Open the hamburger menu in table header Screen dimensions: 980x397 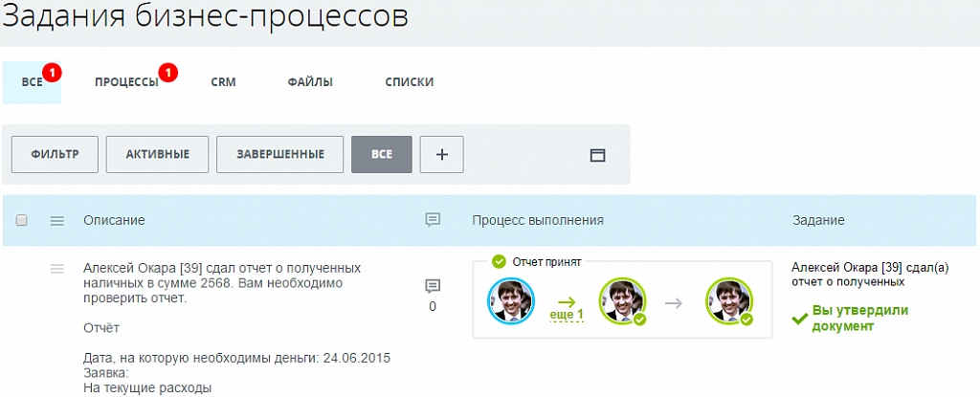click(x=56, y=221)
